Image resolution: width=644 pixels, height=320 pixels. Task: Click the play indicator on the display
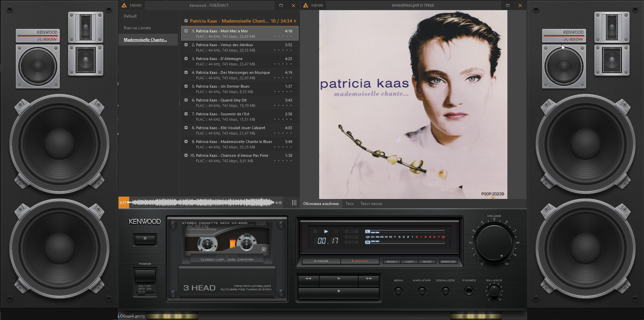tap(326, 231)
